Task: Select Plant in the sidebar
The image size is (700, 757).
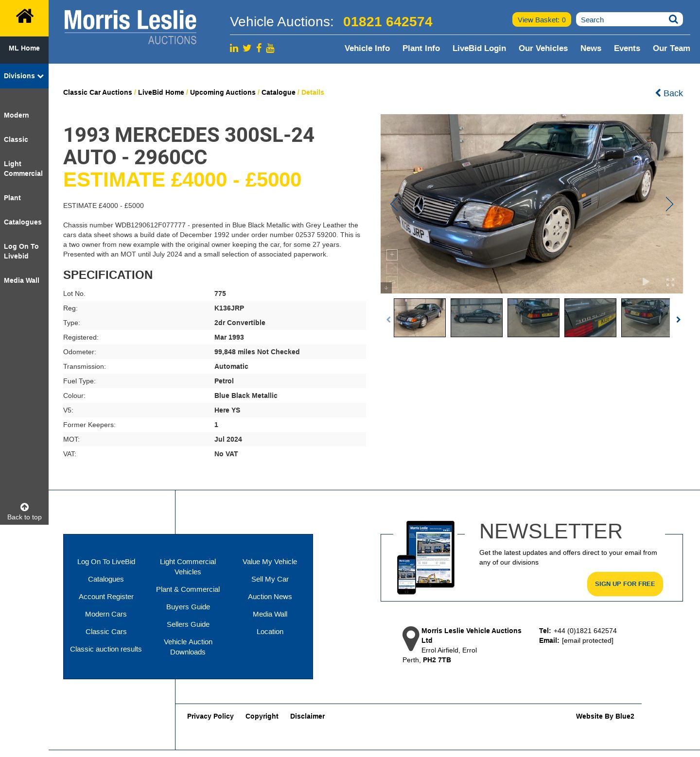Action: pos(12,198)
